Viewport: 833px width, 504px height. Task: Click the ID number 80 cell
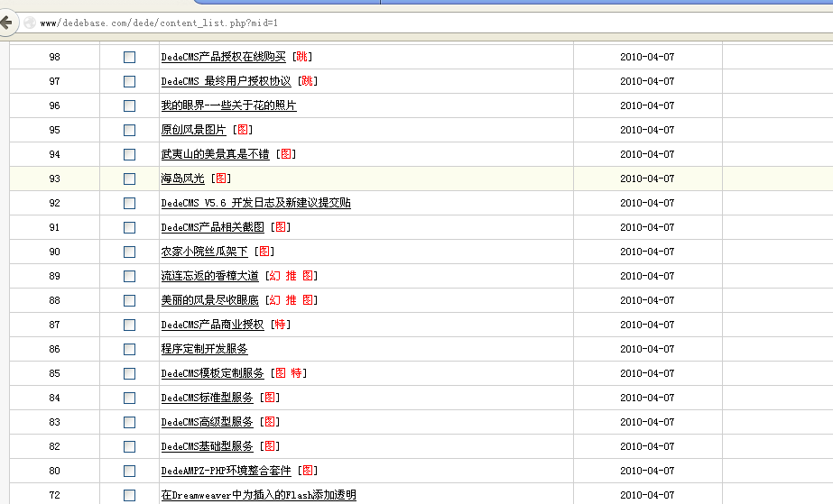coord(55,472)
